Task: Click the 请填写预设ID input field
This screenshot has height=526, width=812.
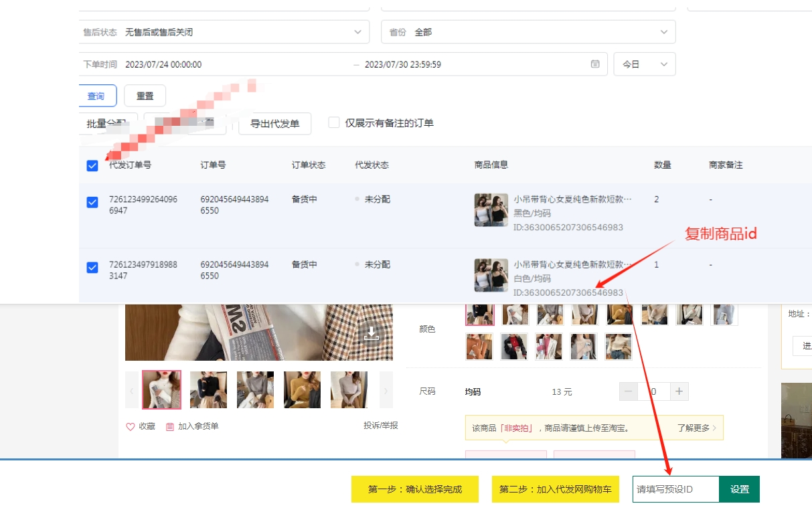Action: pos(676,489)
